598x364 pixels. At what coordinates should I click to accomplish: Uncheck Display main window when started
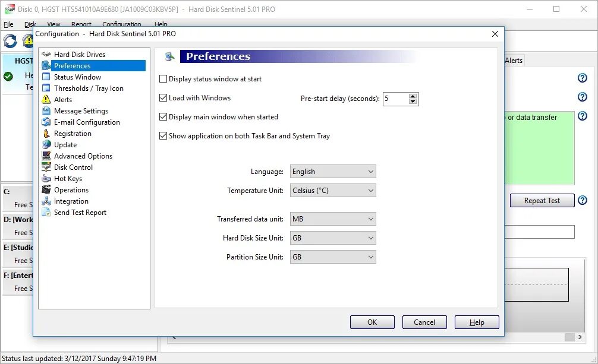click(x=163, y=116)
